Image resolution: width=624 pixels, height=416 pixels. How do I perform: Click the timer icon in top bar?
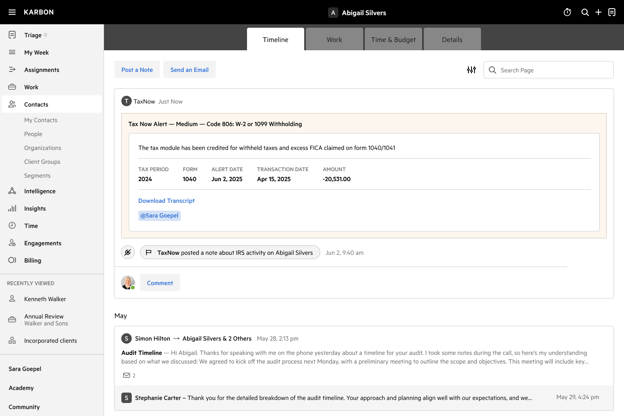(x=567, y=12)
